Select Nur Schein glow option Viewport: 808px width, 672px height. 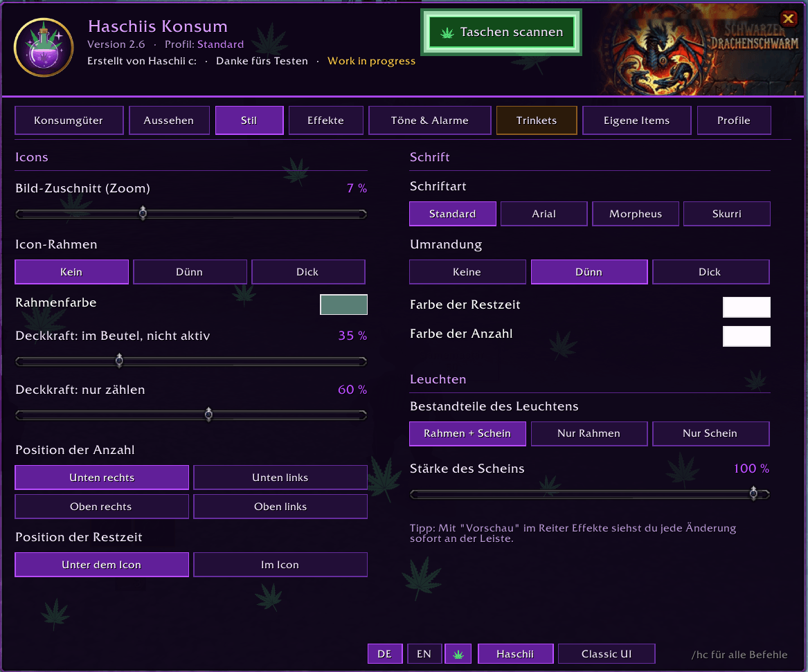(710, 433)
